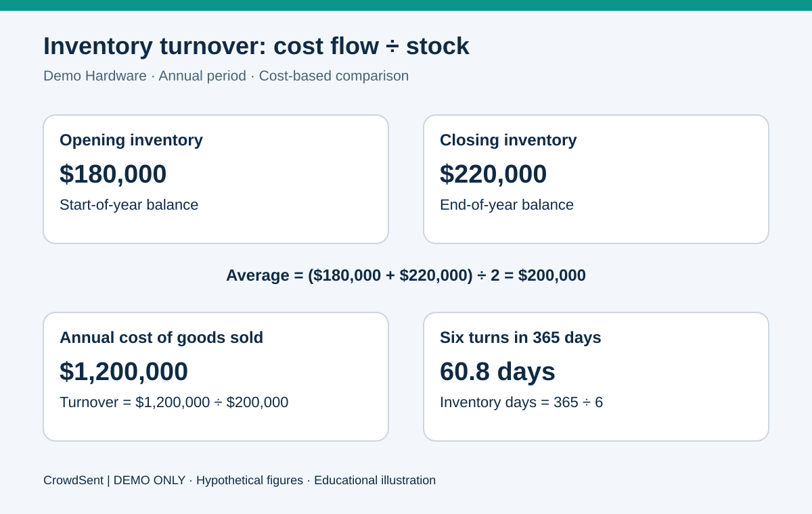Click the 'Opening inventory' card heading

(x=131, y=140)
